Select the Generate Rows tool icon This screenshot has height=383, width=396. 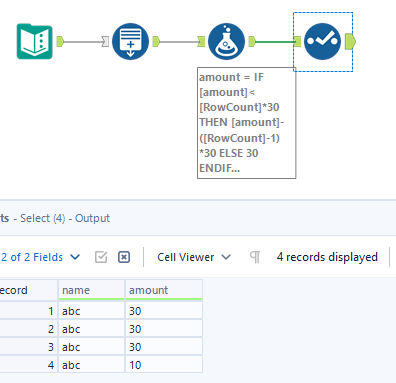tap(130, 41)
